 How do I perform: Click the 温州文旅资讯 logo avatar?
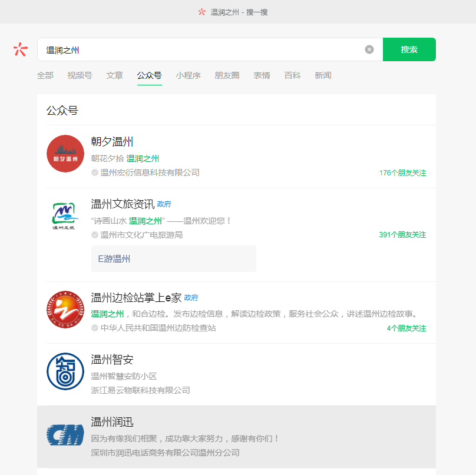coord(65,216)
